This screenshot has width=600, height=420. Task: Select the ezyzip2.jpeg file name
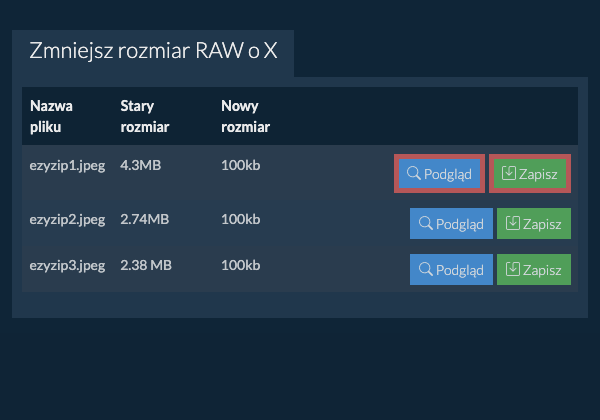[67, 217]
